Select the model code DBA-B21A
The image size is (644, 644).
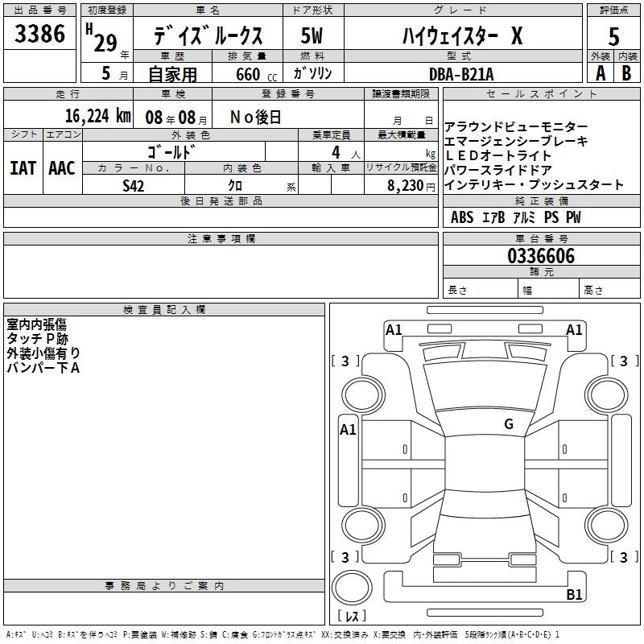[460, 74]
